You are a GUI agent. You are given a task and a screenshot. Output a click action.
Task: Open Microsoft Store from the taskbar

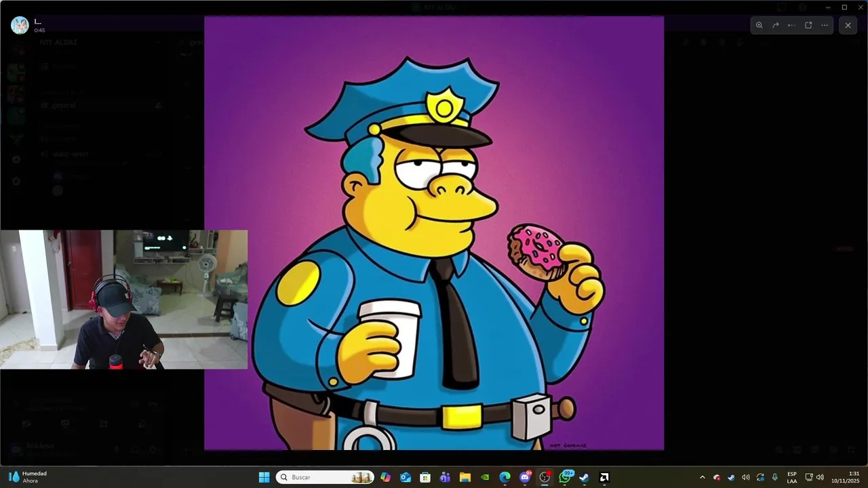[x=425, y=477]
